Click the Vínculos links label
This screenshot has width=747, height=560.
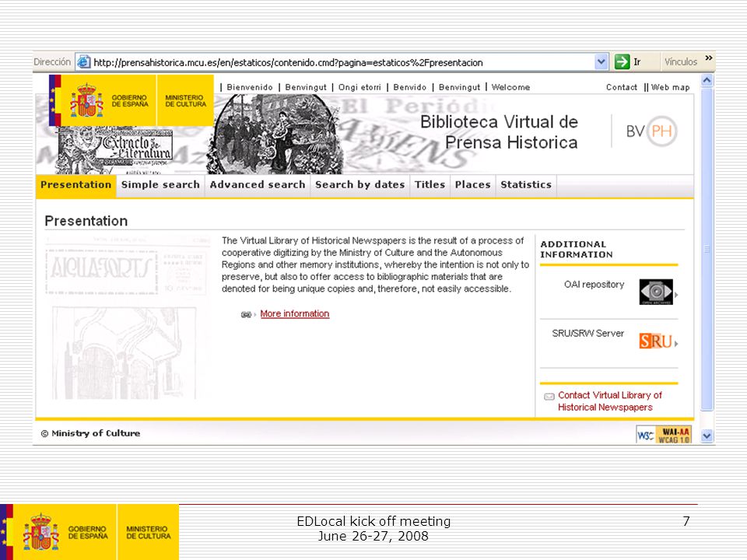(680, 62)
